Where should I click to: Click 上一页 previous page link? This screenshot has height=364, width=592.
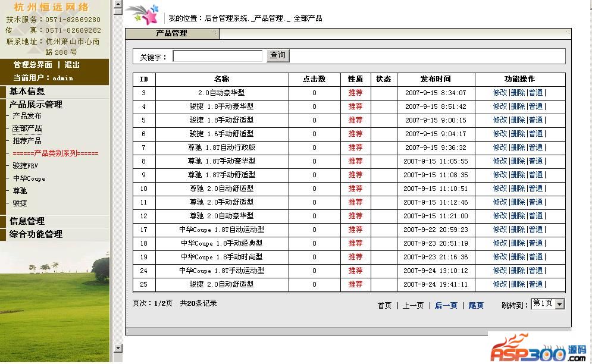413,306
